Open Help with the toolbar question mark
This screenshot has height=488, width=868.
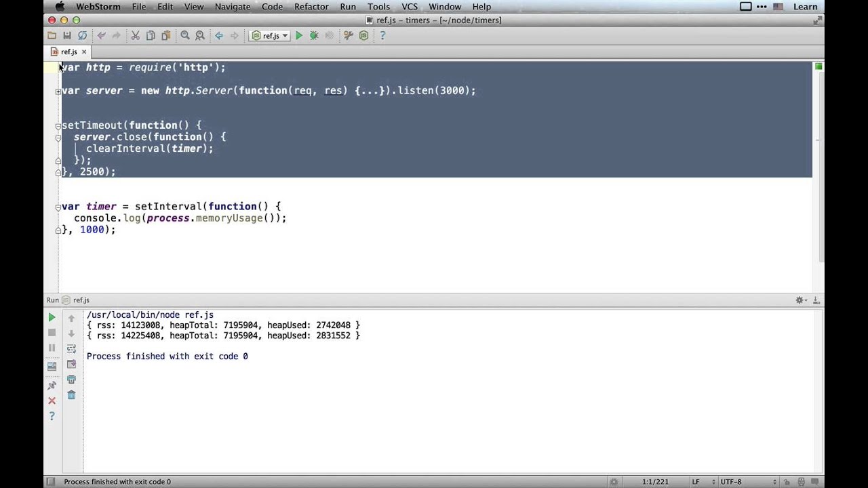[x=382, y=36]
